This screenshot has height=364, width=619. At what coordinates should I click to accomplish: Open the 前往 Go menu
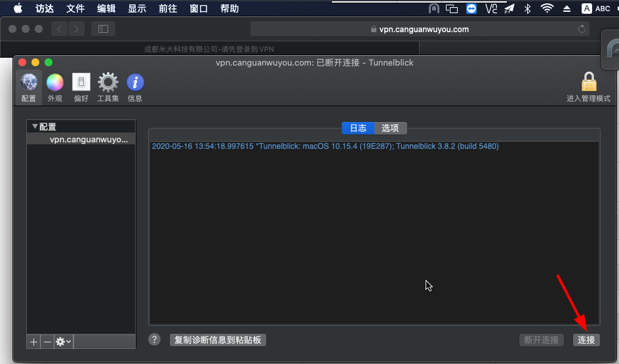[168, 9]
